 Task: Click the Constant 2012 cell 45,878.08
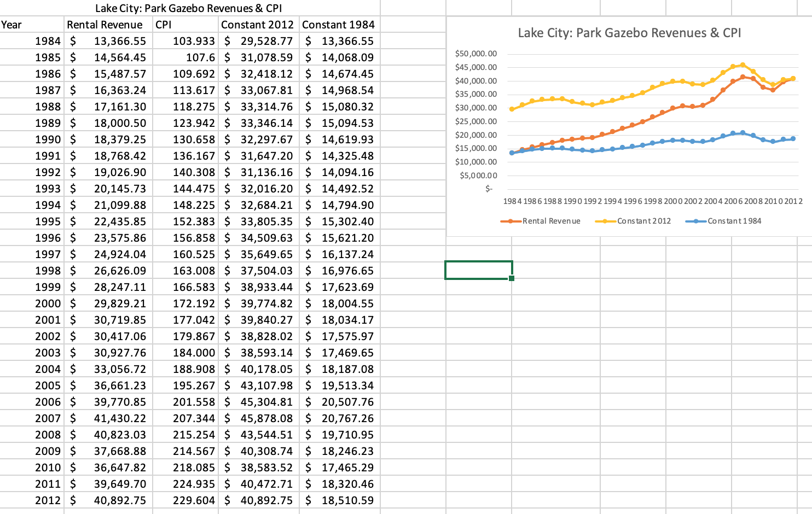(x=259, y=418)
